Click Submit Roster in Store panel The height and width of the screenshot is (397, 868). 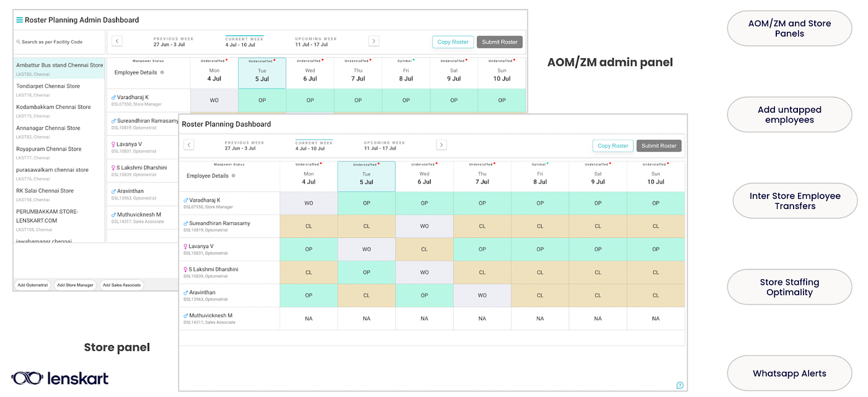coord(659,146)
